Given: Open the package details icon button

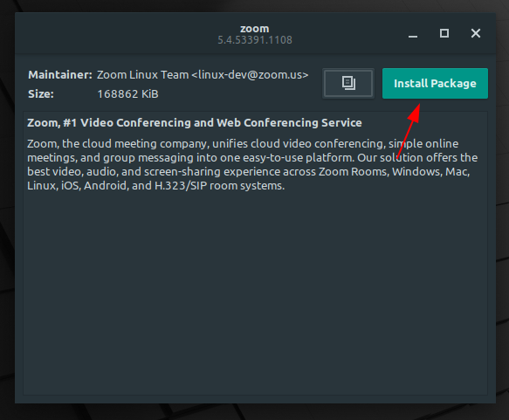Looking at the screenshot, I should (x=348, y=84).
